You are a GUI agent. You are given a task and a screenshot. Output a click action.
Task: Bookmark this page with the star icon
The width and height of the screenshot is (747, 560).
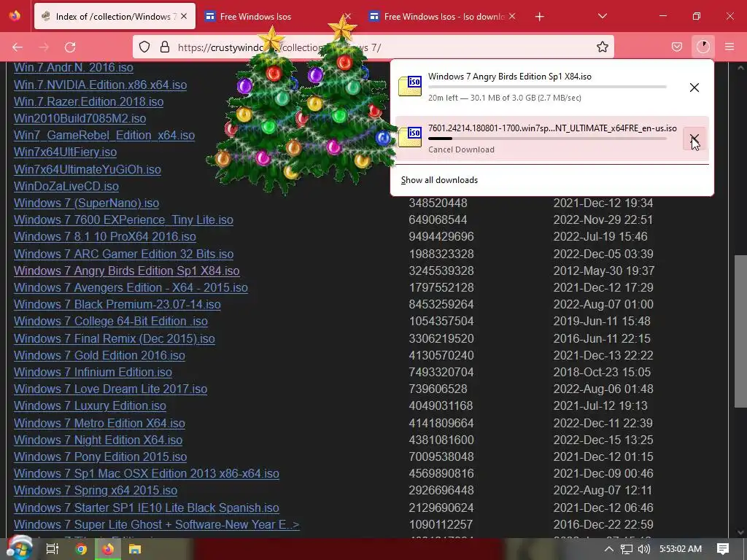[602, 47]
